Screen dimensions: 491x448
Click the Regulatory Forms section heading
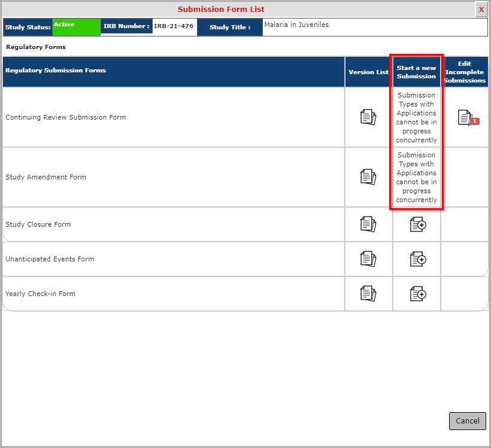click(x=36, y=47)
